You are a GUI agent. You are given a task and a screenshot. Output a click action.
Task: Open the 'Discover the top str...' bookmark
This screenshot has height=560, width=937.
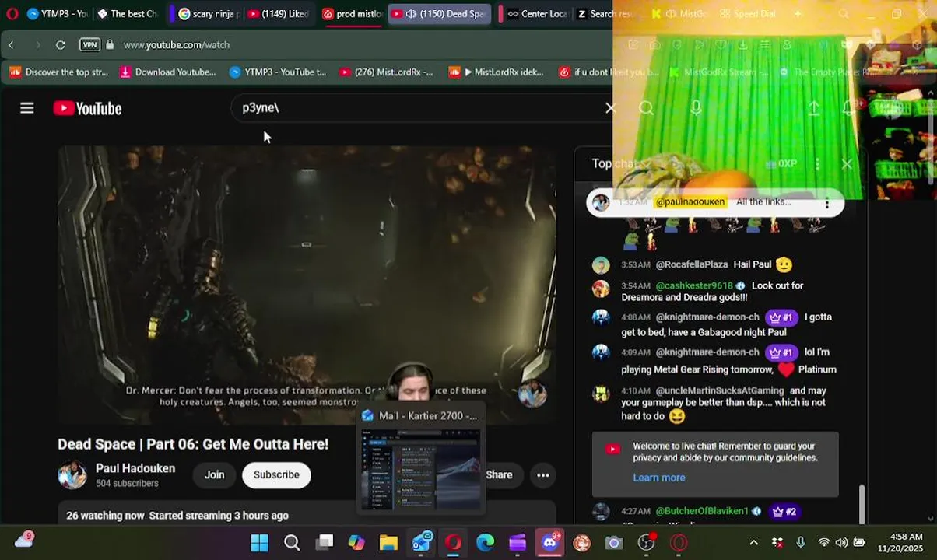59,72
